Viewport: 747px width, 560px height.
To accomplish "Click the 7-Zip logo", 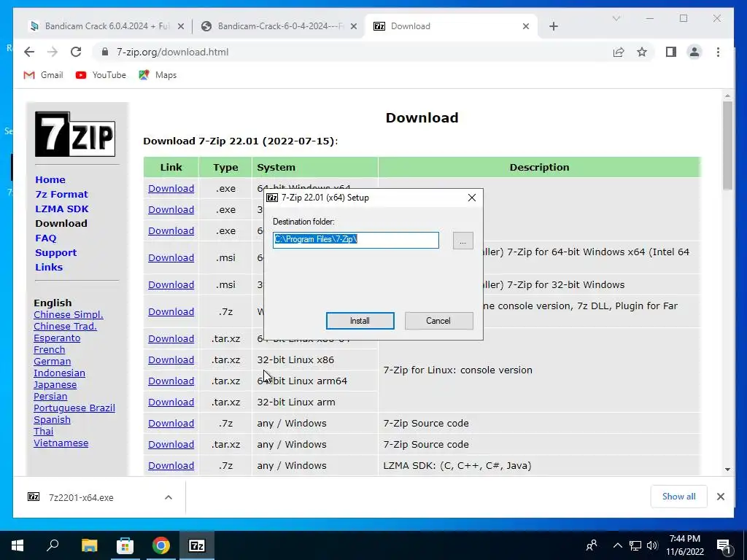I will (x=75, y=134).
